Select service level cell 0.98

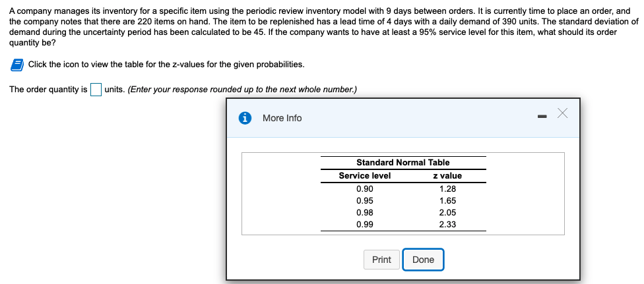365,213
